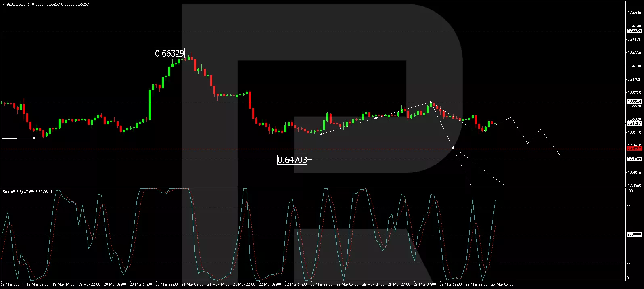Select the AUDUSD,H1 chart title text

point(18,4)
